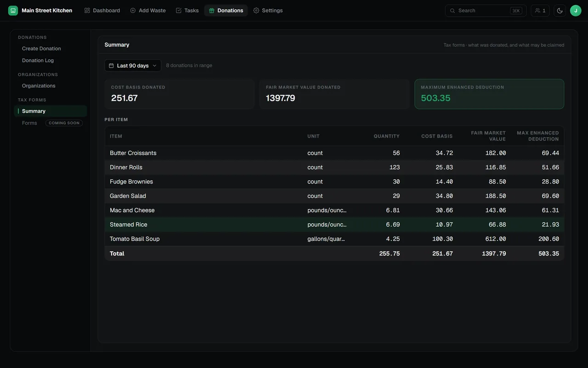Click the total deduction value in the Total row
The height and width of the screenshot is (368, 588).
(549, 253)
